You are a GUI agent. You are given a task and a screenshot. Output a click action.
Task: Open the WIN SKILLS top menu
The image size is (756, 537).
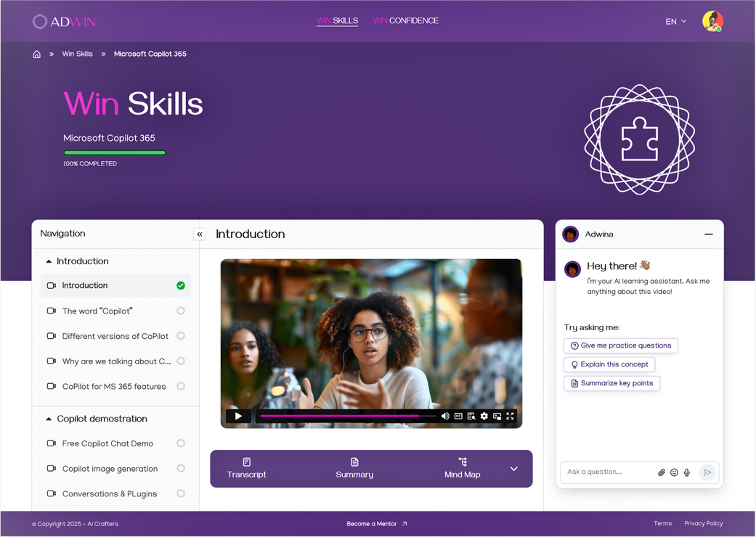337,21
